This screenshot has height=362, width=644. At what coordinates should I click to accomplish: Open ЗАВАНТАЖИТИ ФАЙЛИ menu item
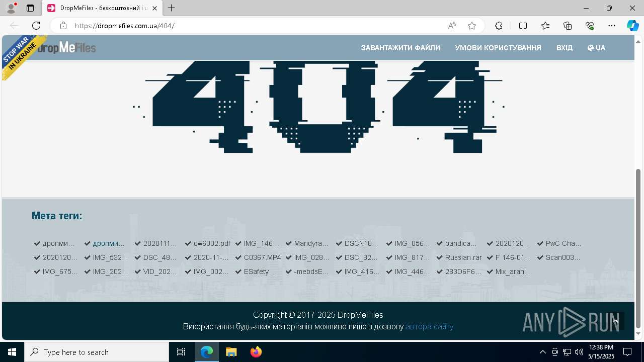[400, 48]
